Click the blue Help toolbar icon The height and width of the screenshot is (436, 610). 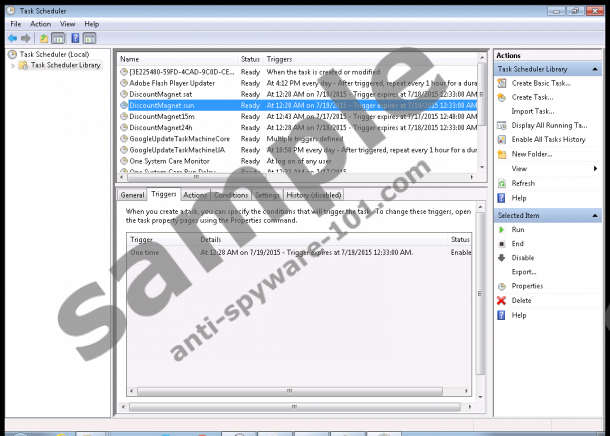[76, 37]
